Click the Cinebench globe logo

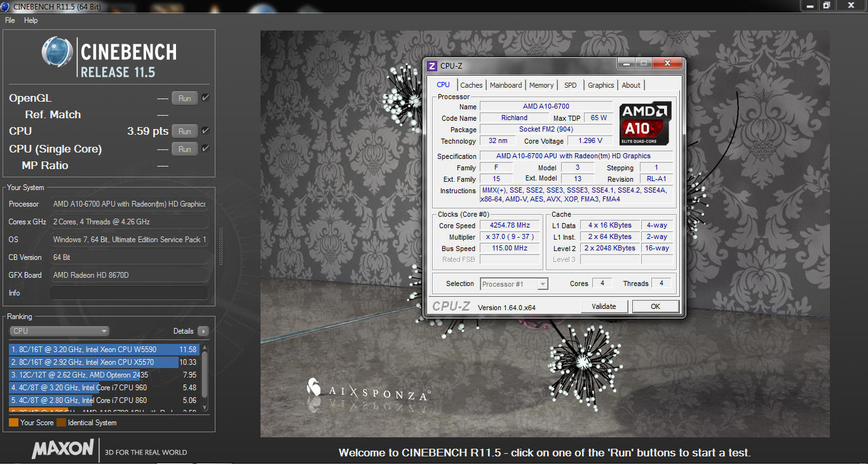pos(57,51)
